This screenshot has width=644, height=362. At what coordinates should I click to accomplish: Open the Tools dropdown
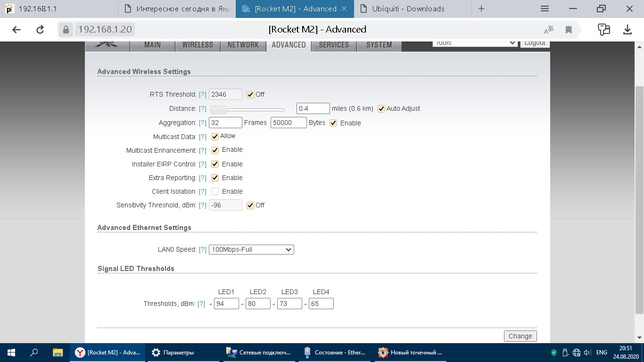[475, 43]
